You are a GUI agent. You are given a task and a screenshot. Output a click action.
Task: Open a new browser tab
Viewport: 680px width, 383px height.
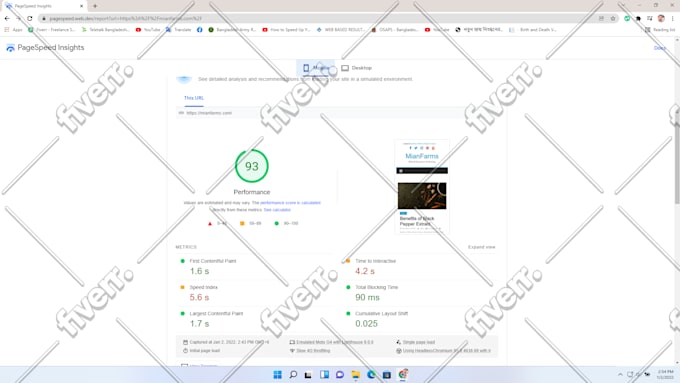tap(95, 6)
